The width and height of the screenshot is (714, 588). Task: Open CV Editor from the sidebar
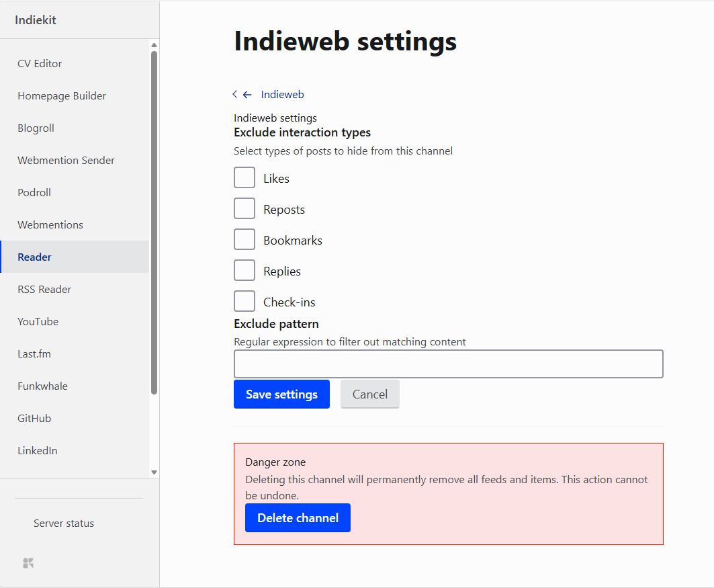40,64
